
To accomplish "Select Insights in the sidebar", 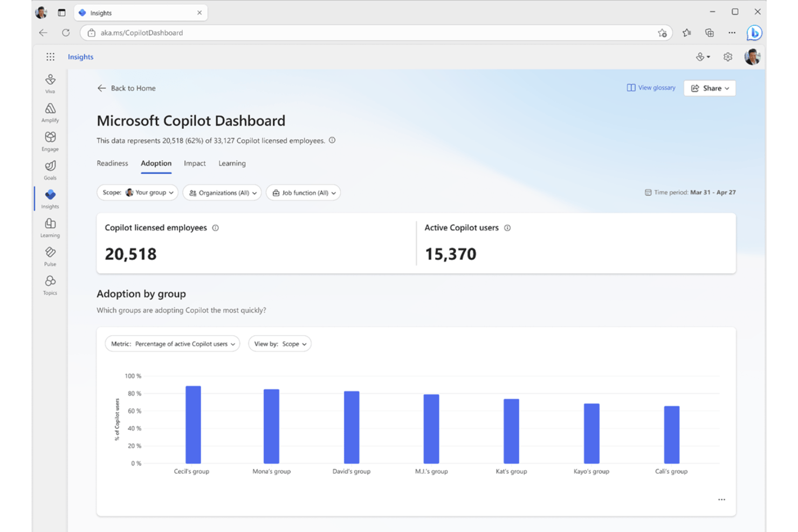I will click(x=50, y=199).
